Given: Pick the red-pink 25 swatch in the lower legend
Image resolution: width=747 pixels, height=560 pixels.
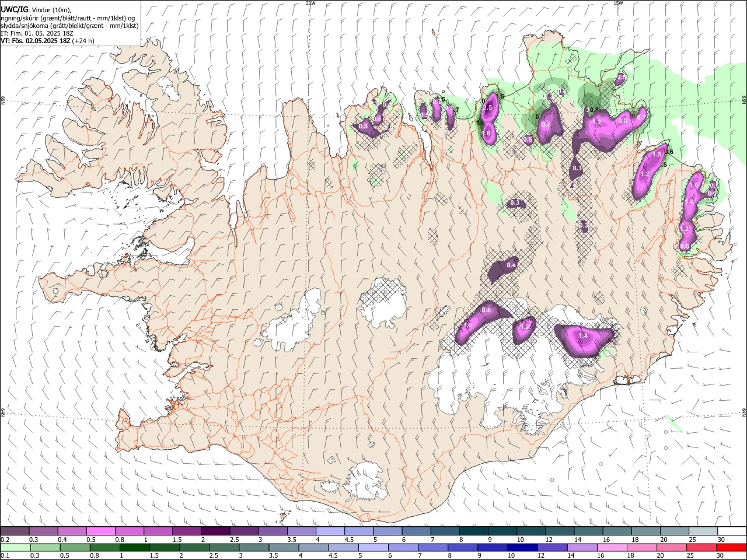Looking at the screenshot, I should coord(701,547).
